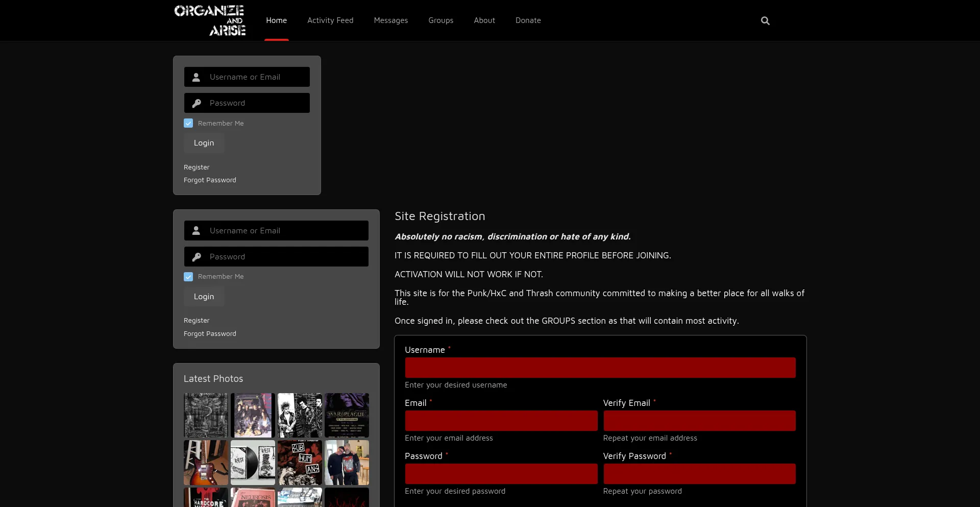Open the Messages nav link
This screenshot has height=507, width=980.
coord(390,20)
